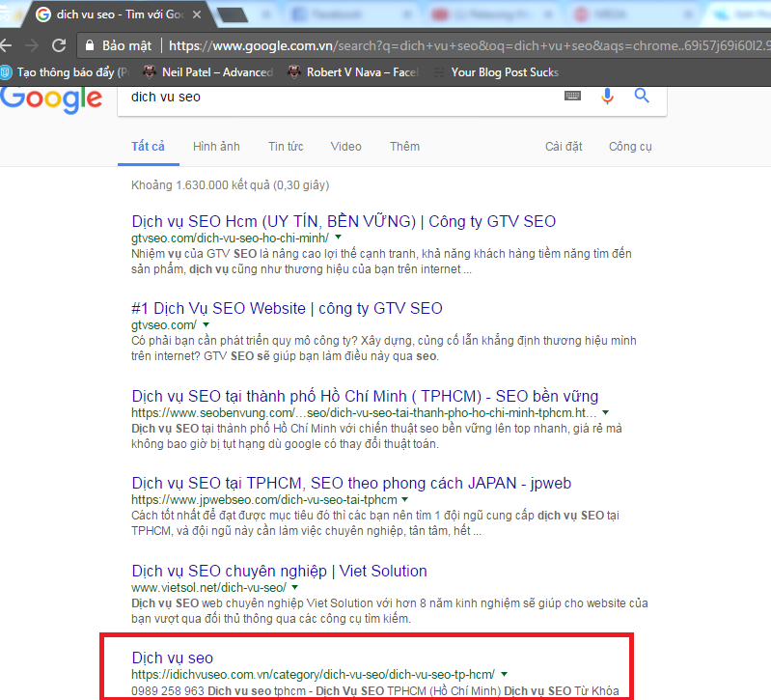Image resolution: width=771 pixels, height=700 pixels.
Task: Expand arrow next to seobenvung.com URL
Action: point(606,412)
